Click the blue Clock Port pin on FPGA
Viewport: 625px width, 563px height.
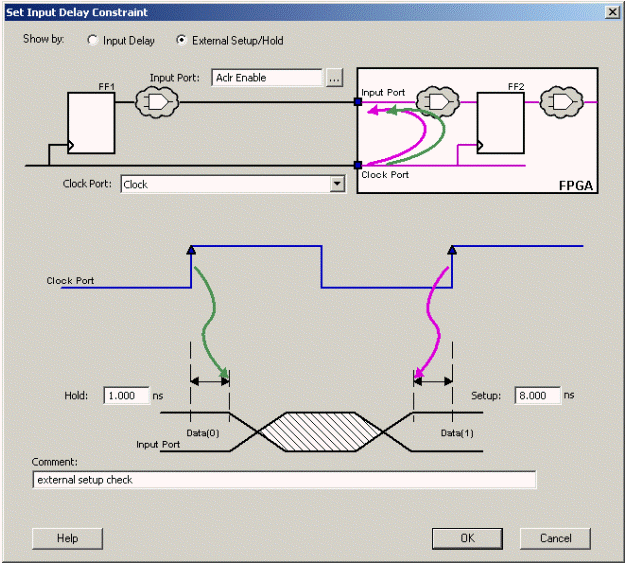pos(358,165)
